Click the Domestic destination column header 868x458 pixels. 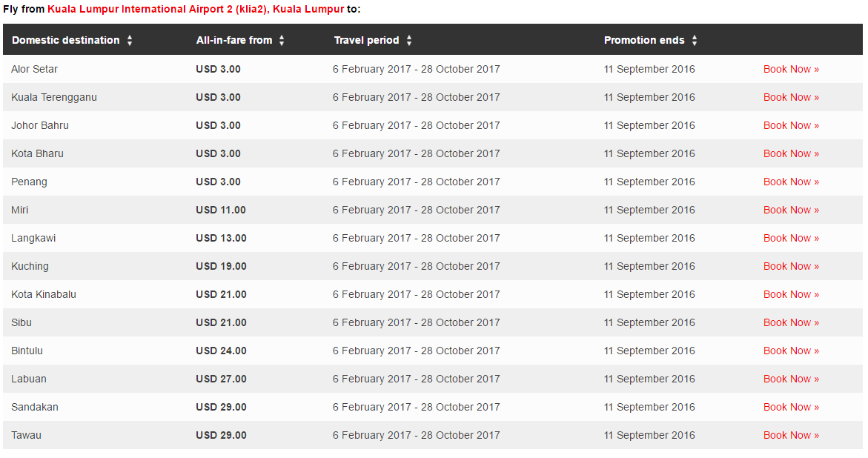(66, 40)
